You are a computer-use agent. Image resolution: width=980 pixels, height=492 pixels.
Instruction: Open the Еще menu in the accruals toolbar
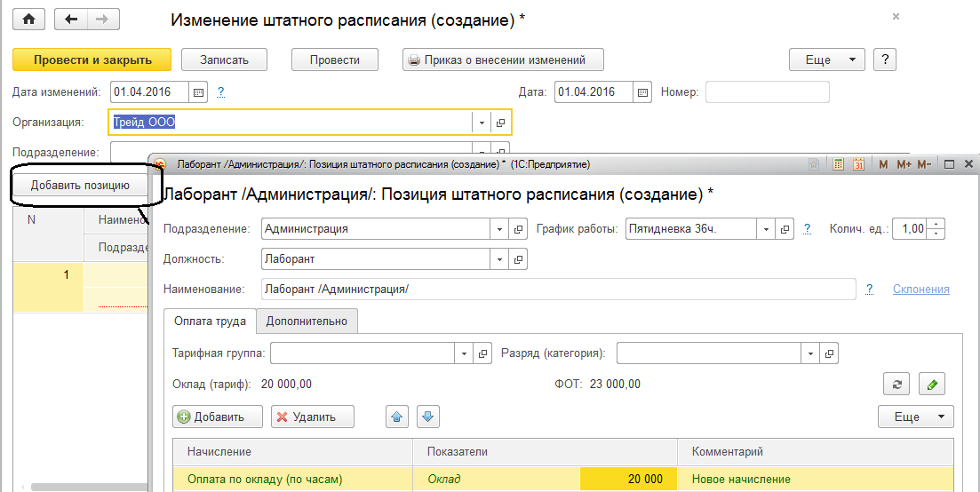click(x=915, y=417)
